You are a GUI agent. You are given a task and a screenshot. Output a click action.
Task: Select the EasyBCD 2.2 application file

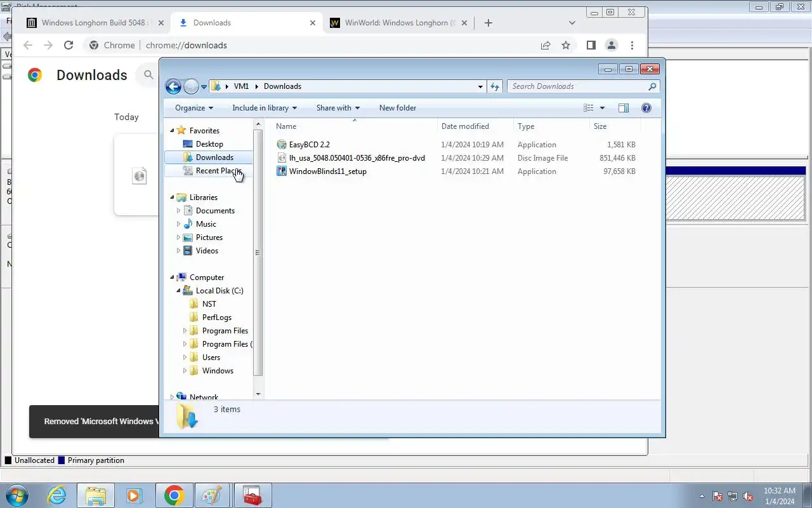coord(310,145)
